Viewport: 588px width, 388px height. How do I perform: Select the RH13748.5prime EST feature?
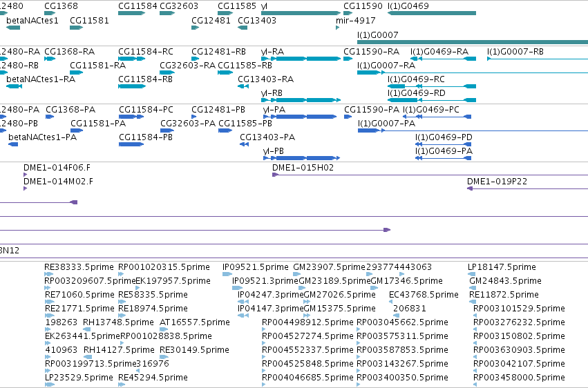(86, 329)
